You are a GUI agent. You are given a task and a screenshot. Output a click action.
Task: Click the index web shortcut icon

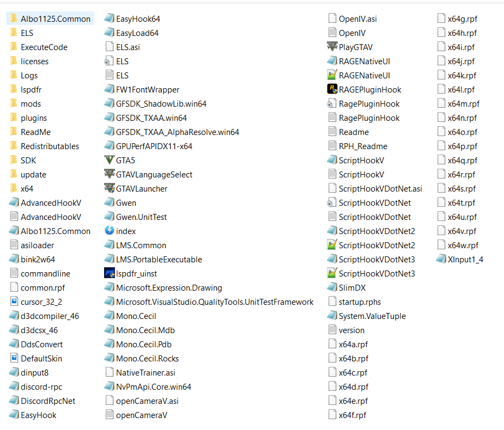point(110,231)
